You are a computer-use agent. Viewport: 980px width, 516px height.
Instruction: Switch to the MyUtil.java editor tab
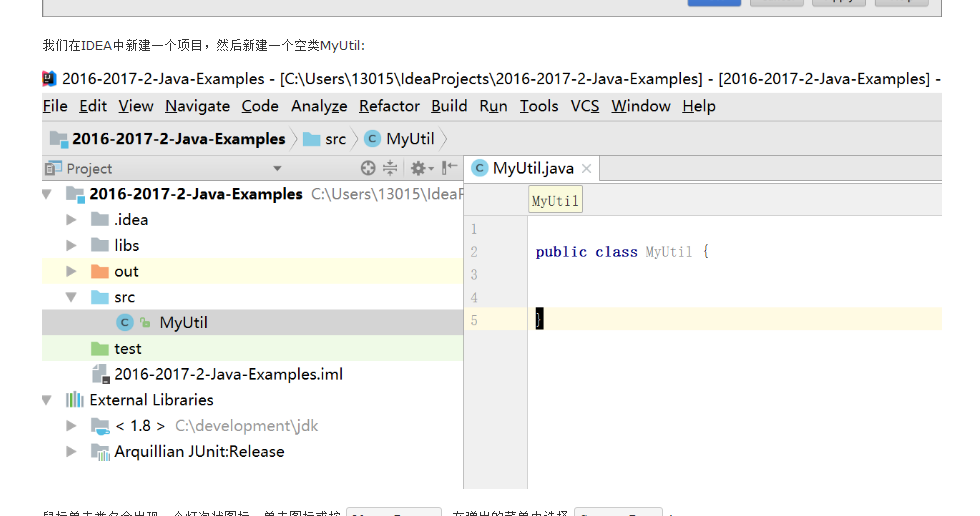(x=532, y=169)
